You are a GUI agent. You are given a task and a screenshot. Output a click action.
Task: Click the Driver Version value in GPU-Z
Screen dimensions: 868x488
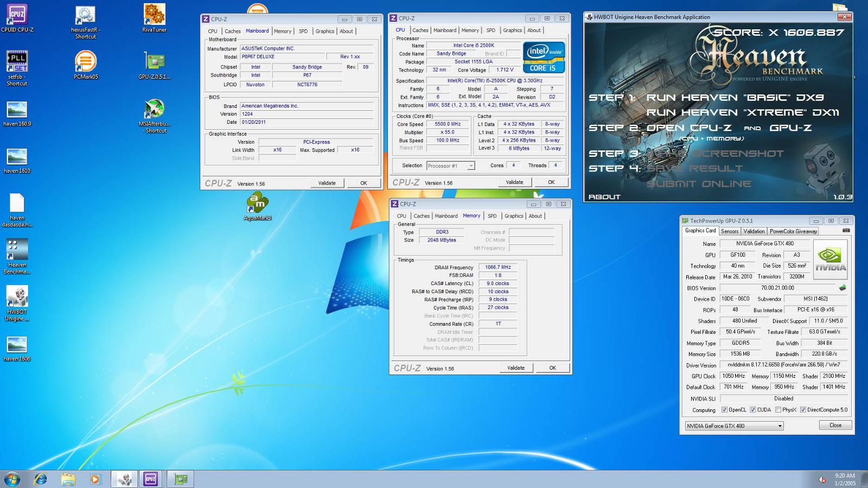click(x=784, y=365)
